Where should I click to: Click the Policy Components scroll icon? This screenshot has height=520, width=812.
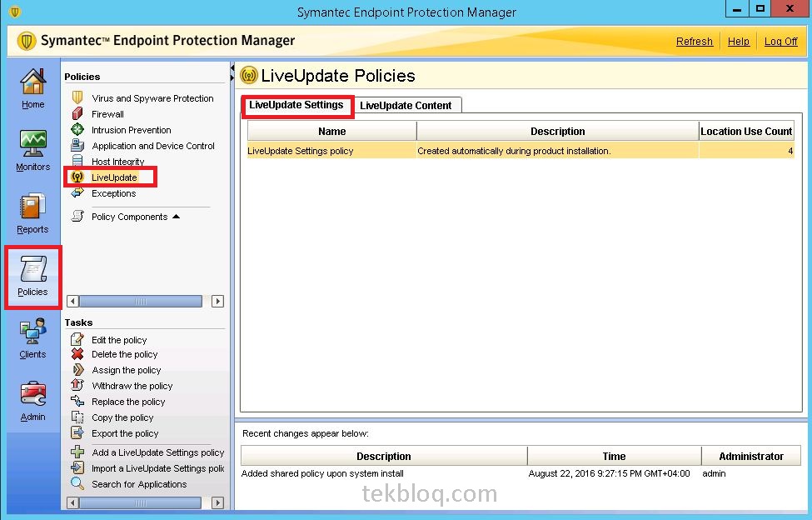click(x=77, y=216)
